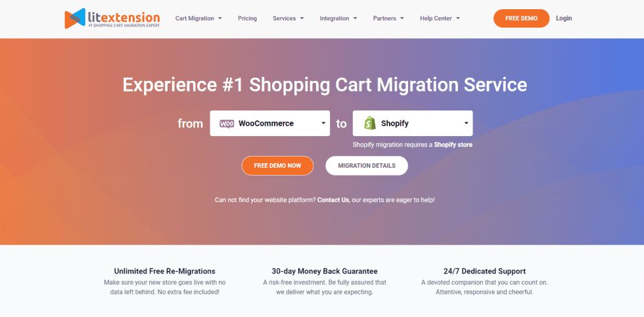644x317 pixels.
Task: Open the WooCommerce source cart dropdown
Action: click(x=270, y=124)
